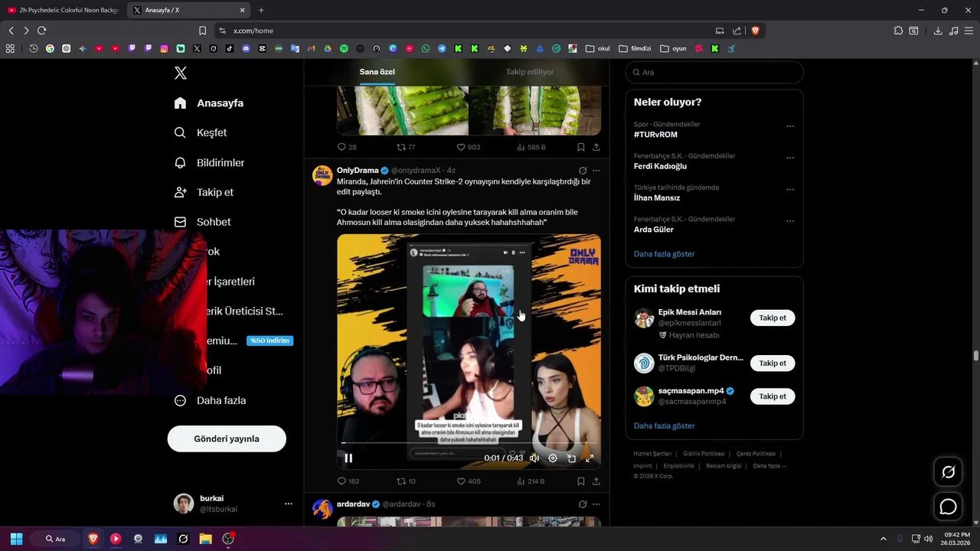
Task: Open video settings gear
Action: [553, 458]
